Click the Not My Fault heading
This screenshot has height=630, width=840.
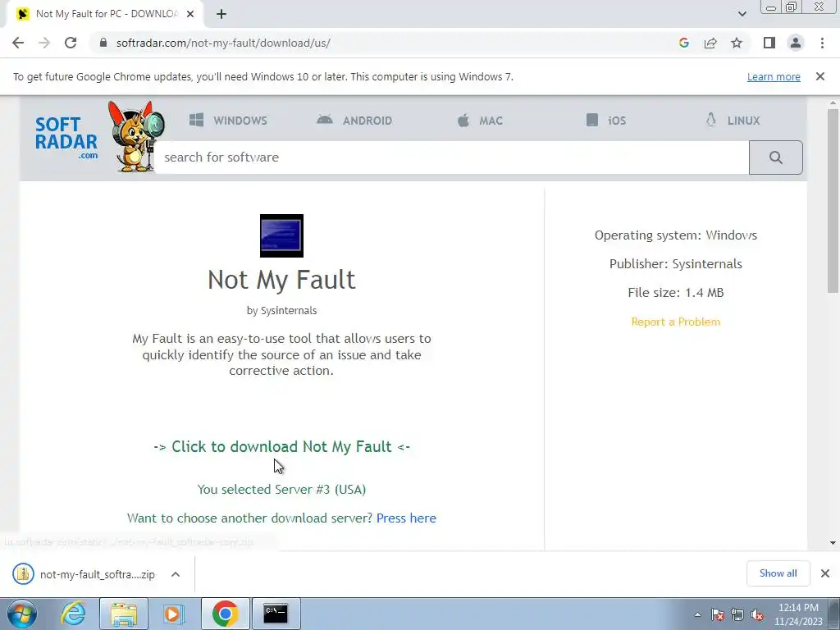coord(282,280)
